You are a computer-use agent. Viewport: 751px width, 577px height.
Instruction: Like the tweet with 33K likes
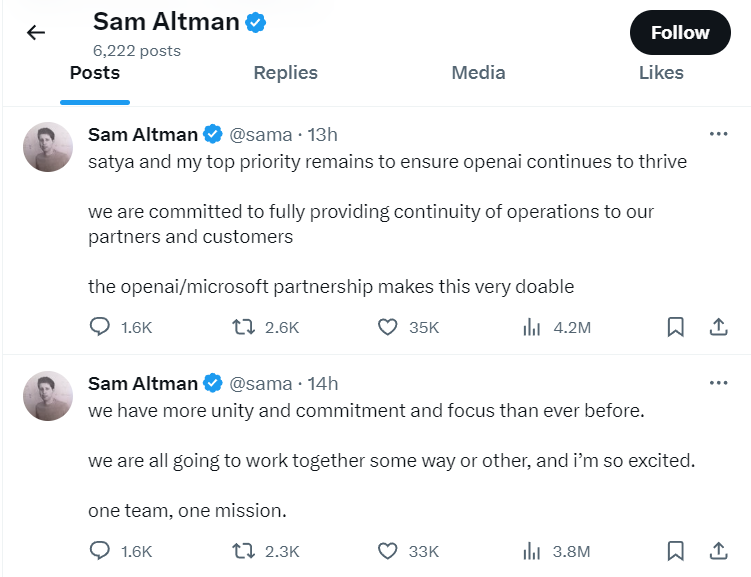(x=387, y=551)
